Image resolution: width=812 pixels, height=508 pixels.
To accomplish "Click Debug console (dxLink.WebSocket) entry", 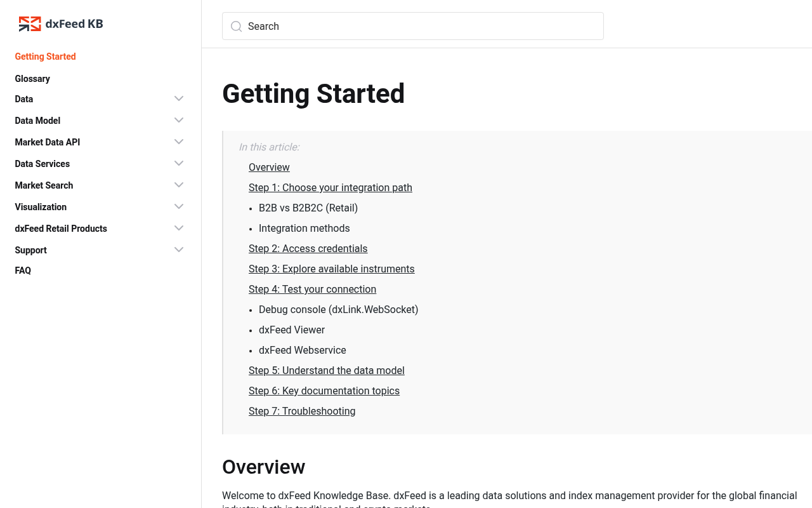I will pyautogui.click(x=339, y=309).
